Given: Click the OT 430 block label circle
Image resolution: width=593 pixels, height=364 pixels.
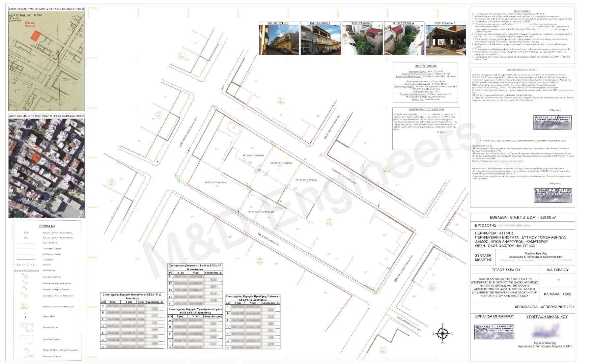Looking at the screenshot, I should click(x=329, y=222).
